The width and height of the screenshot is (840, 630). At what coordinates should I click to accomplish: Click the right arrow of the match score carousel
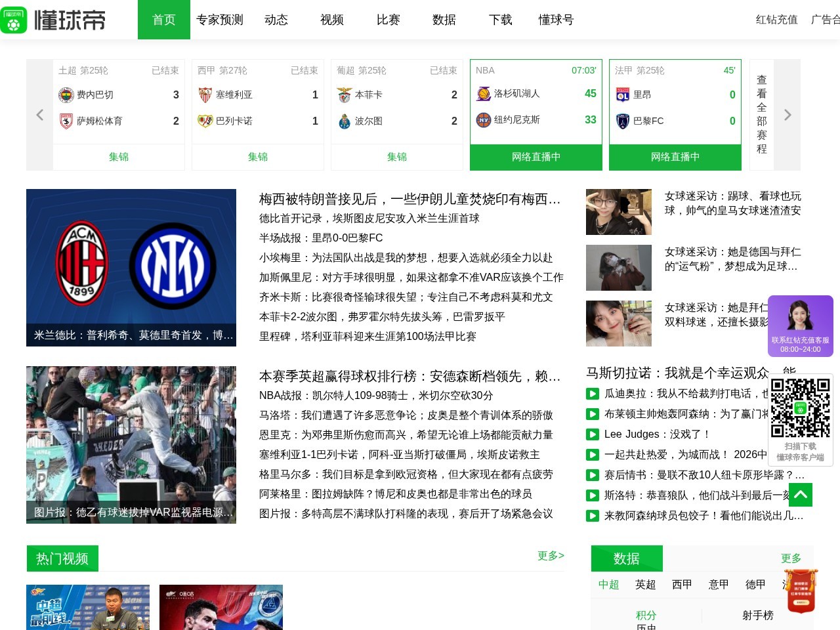click(787, 115)
